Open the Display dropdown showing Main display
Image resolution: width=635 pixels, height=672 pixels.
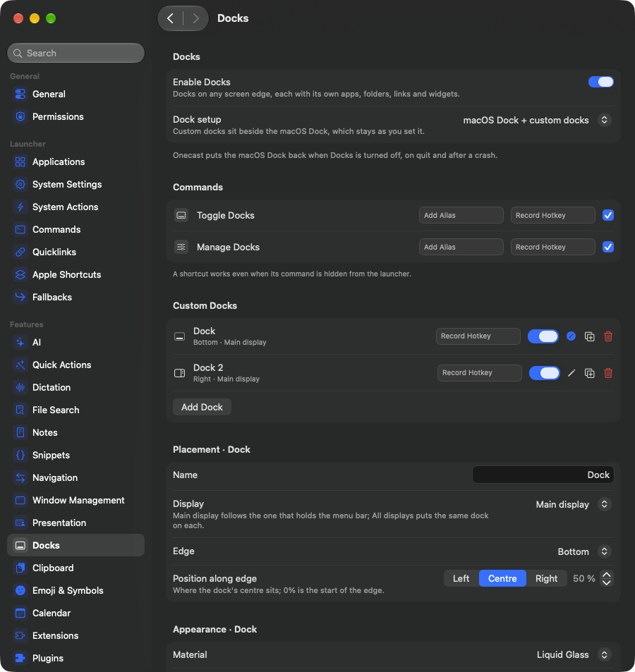point(573,504)
